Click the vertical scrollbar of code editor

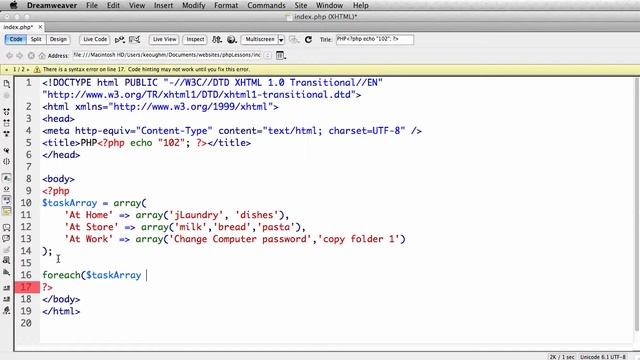click(x=636, y=204)
